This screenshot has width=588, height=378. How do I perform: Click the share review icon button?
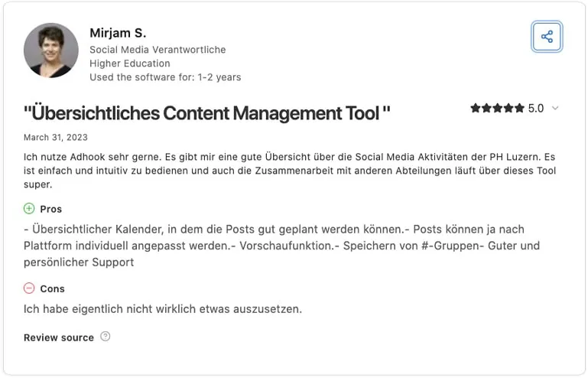coord(547,37)
